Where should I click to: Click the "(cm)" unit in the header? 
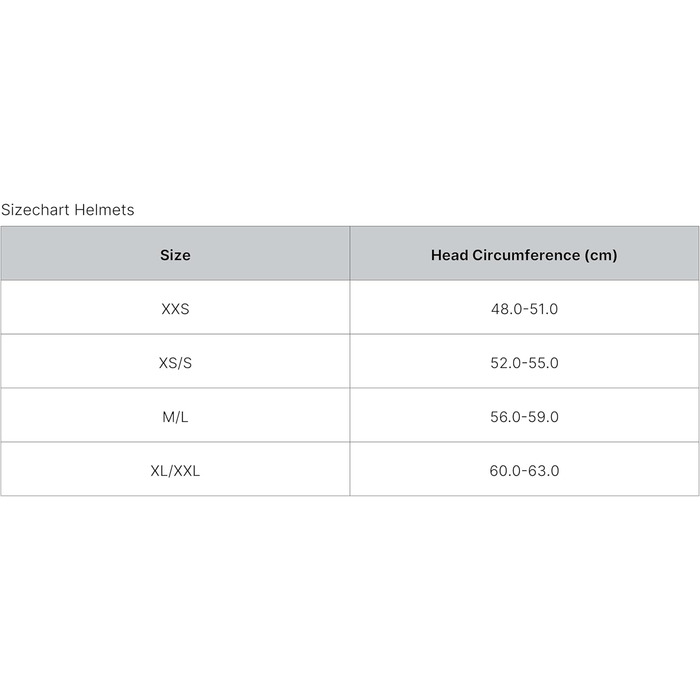click(x=601, y=255)
